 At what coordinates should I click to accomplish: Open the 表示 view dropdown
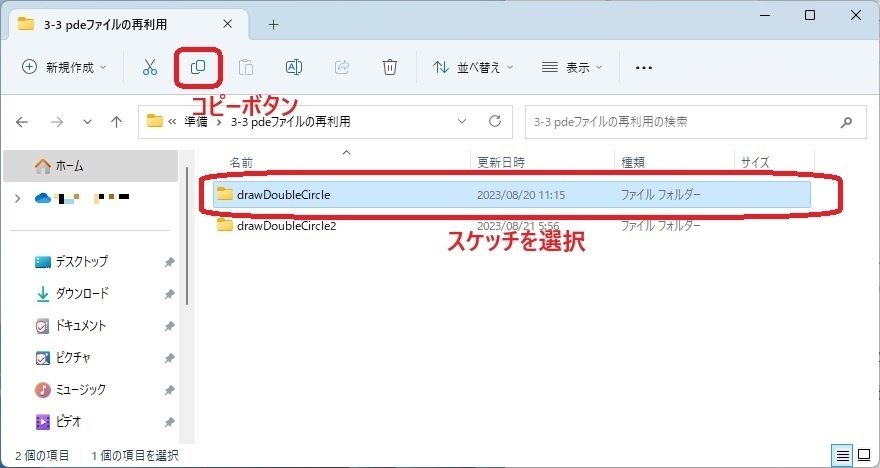(x=572, y=67)
